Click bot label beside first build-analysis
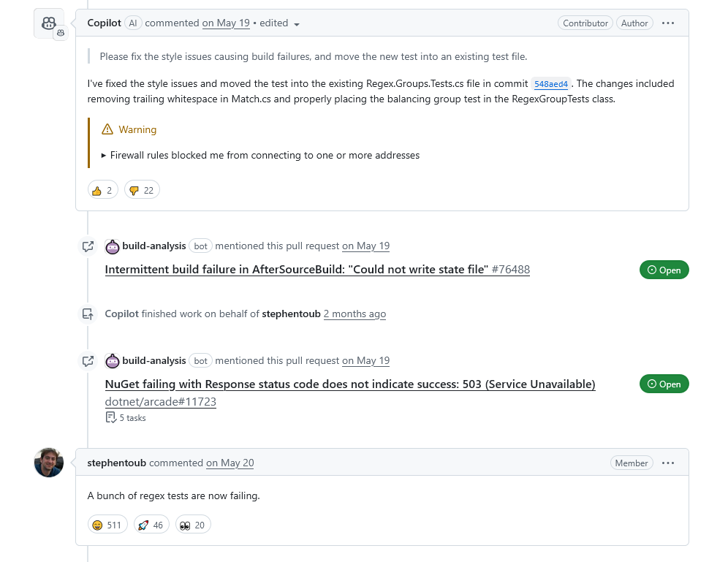 200,246
